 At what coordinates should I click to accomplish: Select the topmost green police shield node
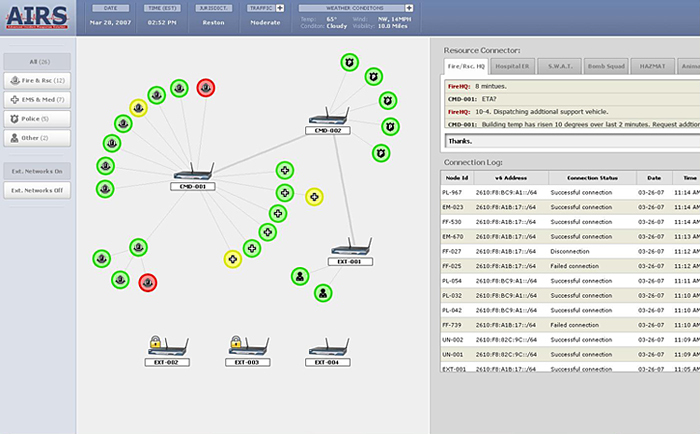tap(350, 63)
